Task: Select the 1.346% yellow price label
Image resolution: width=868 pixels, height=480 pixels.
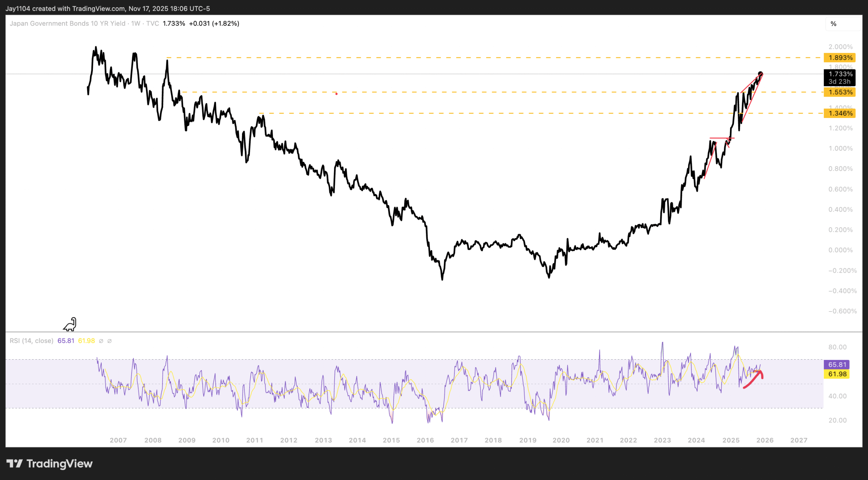Action: click(x=840, y=113)
